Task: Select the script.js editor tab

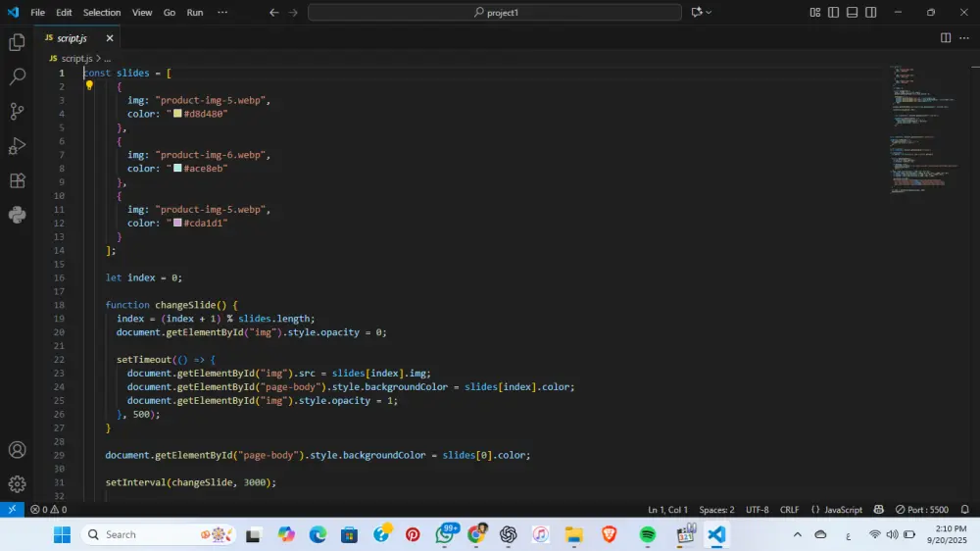Action: pyautogui.click(x=71, y=38)
